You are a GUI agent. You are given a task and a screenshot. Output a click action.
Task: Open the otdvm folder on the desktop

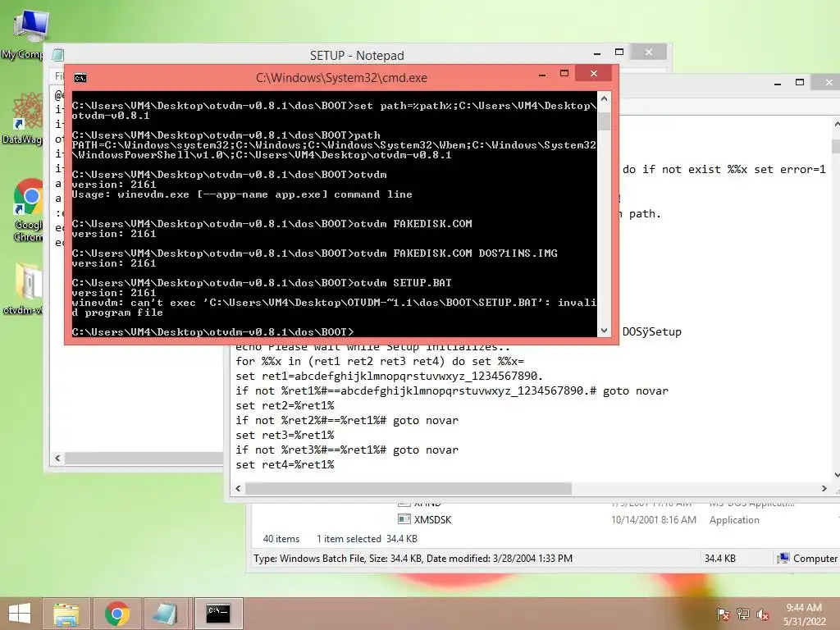click(x=25, y=288)
